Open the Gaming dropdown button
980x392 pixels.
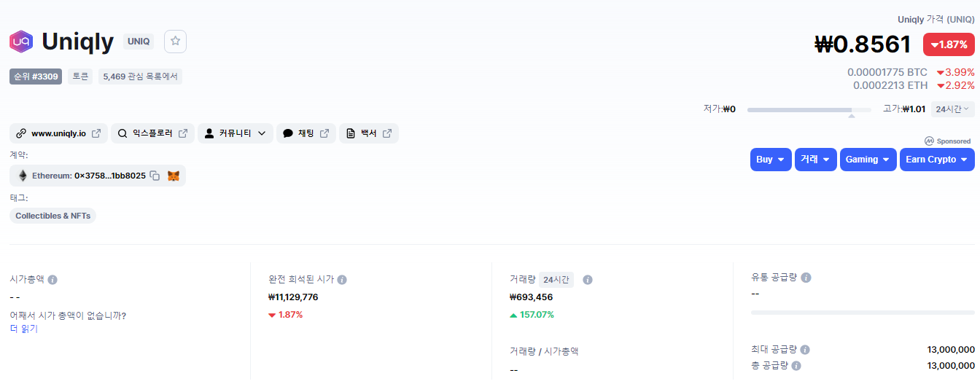click(868, 160)
